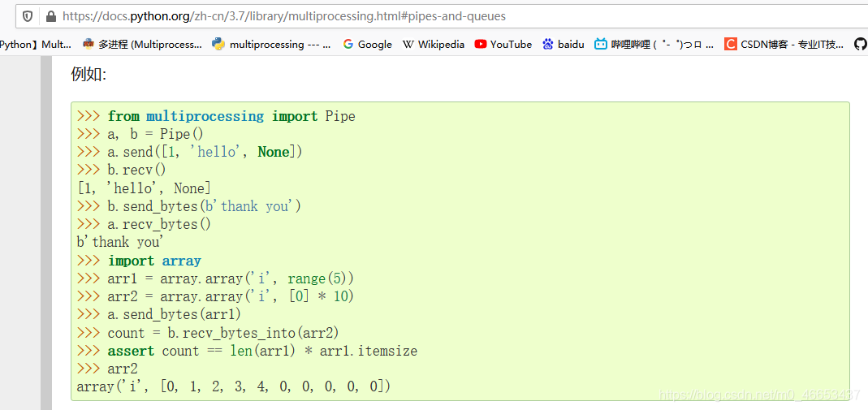Click the red YouTube play favicon
Screen dimensions: 868x410
[x=481, y=45]
